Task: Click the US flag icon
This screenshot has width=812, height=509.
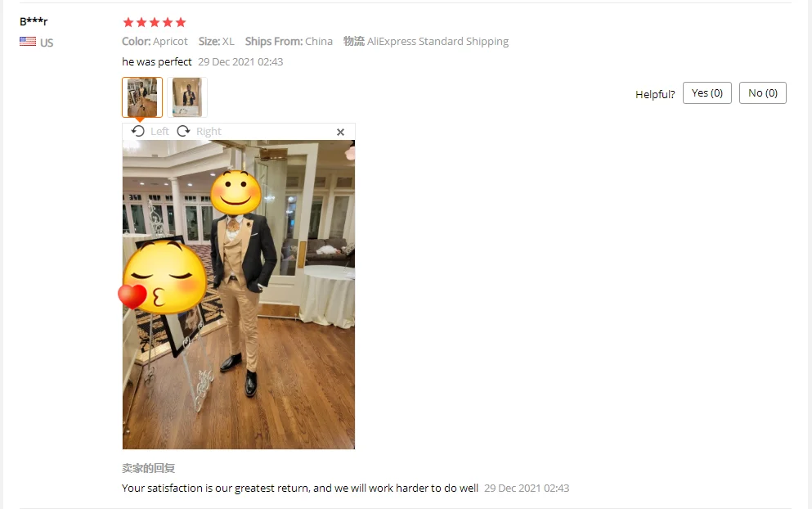Action: (x=28, y=42)
